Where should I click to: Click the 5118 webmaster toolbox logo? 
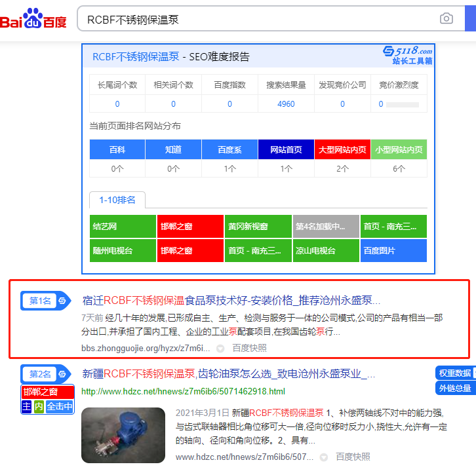point(407,55)
